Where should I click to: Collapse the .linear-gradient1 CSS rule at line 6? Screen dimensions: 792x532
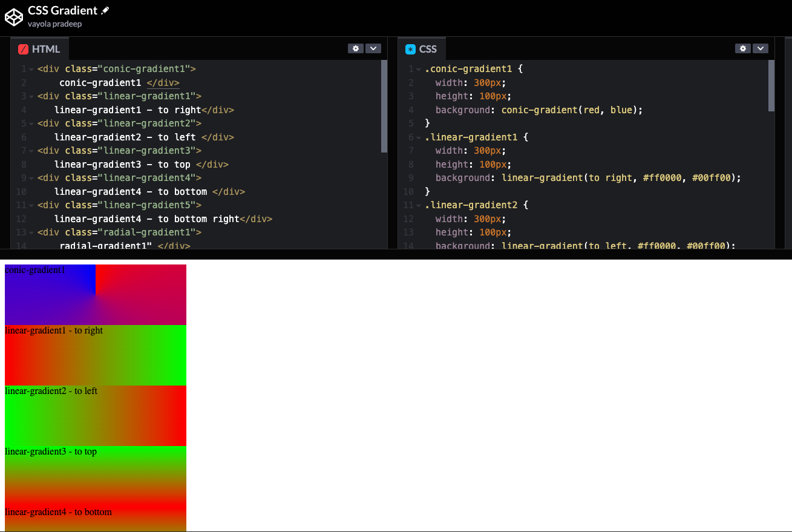point(418,137)
